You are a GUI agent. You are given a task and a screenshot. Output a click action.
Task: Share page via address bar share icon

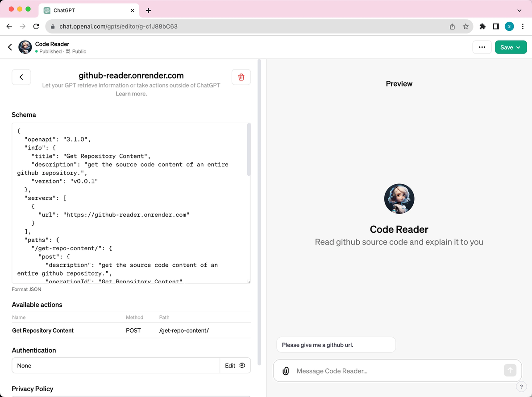pos(452,26)
